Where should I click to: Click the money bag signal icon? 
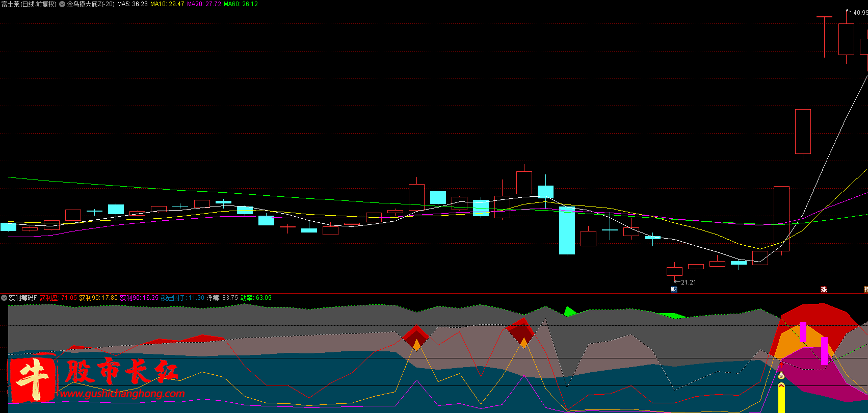781,376
